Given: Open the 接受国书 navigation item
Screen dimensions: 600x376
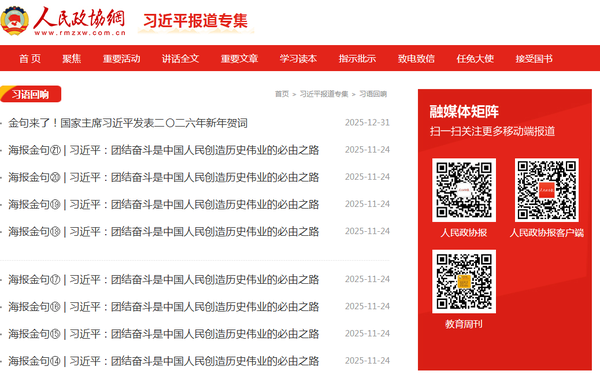Looking at the screenshot, I should (534, 59).
